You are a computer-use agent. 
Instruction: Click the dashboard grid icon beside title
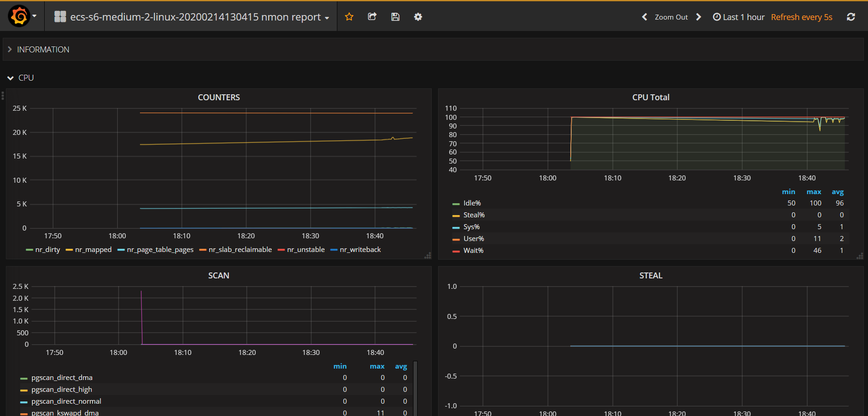[60, 17]
